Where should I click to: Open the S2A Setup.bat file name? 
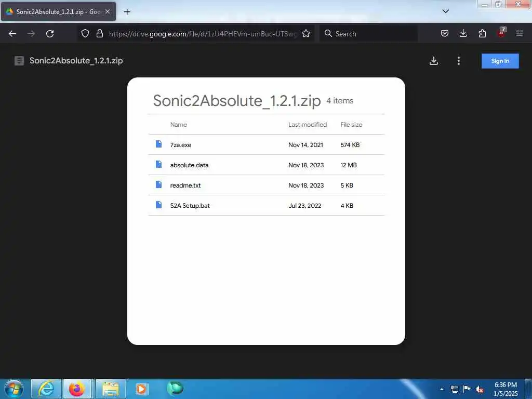pyautogui.click(x=190, y=206)
